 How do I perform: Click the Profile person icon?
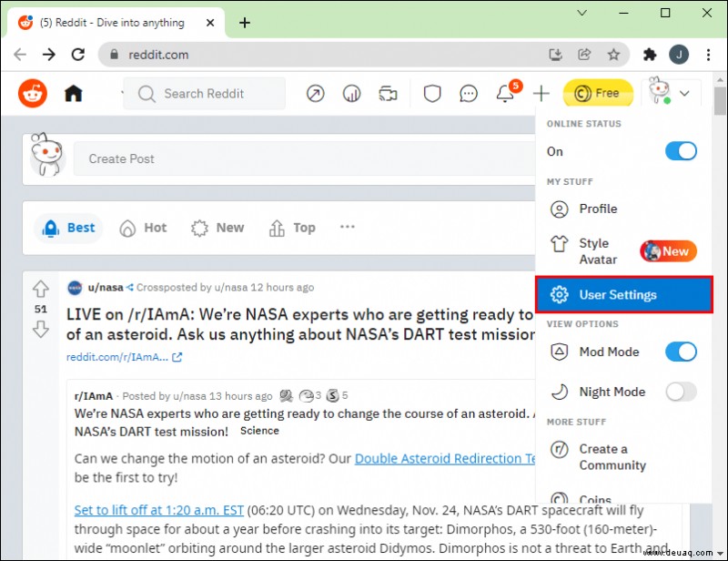[x=559, y=209]
